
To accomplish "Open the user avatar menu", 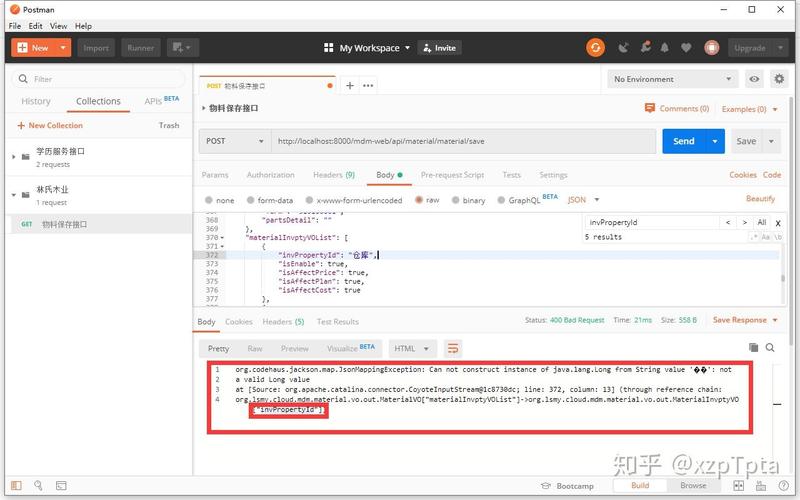I will tap(711, 48).
